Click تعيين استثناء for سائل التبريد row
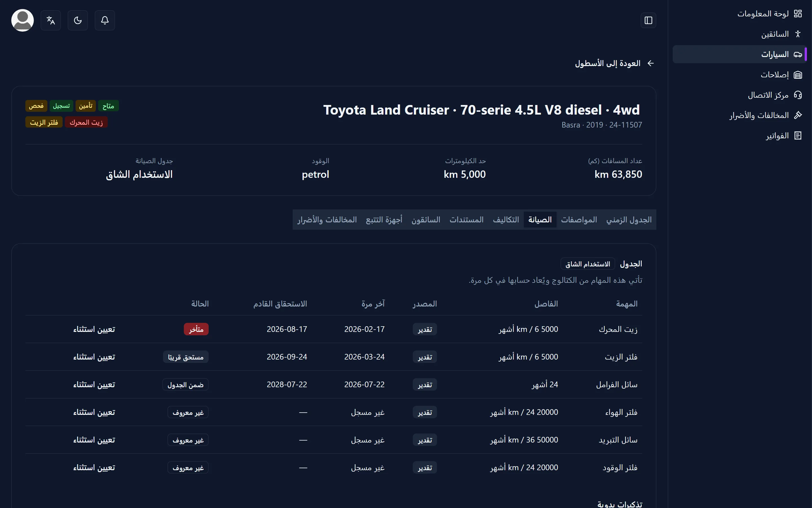This screenshot has width=812, height=508. pyautogui.click(x=94, y=440)
